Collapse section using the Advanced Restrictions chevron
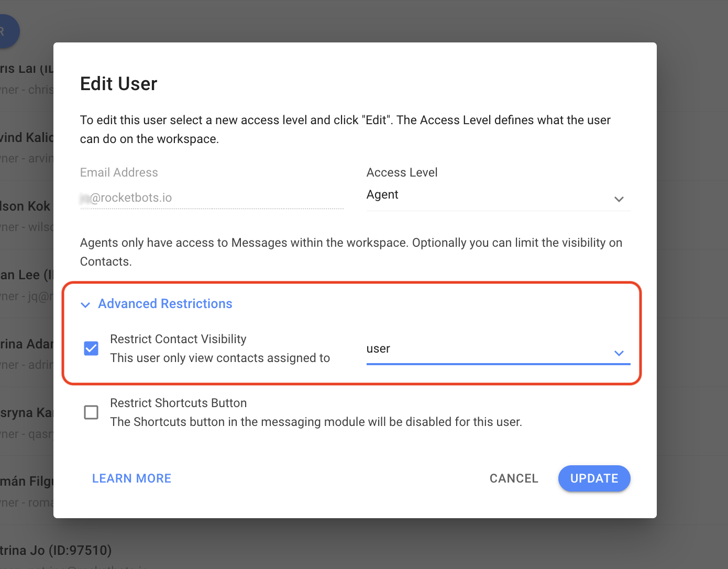This screenshot has width=728, height=569. 85,305
